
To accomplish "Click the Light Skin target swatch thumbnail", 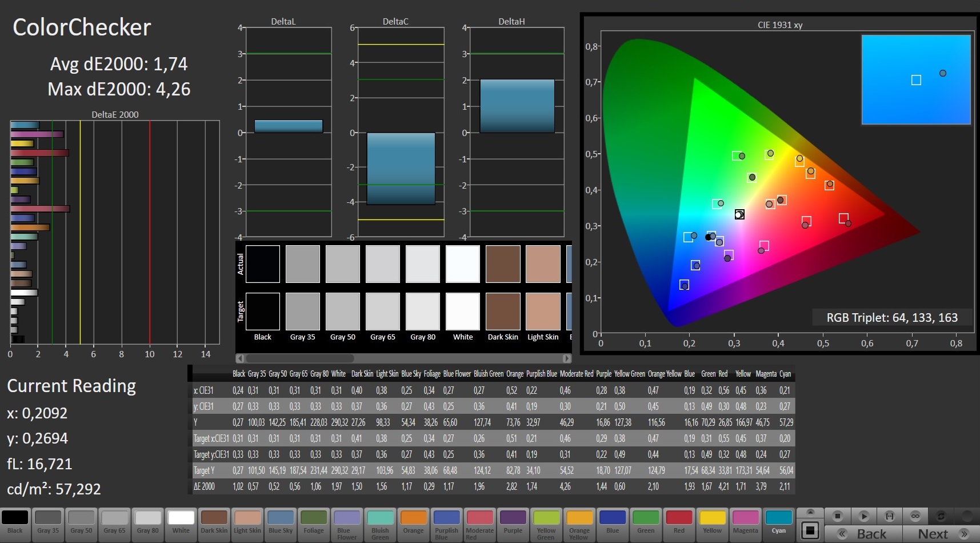I will coord(543,312).
